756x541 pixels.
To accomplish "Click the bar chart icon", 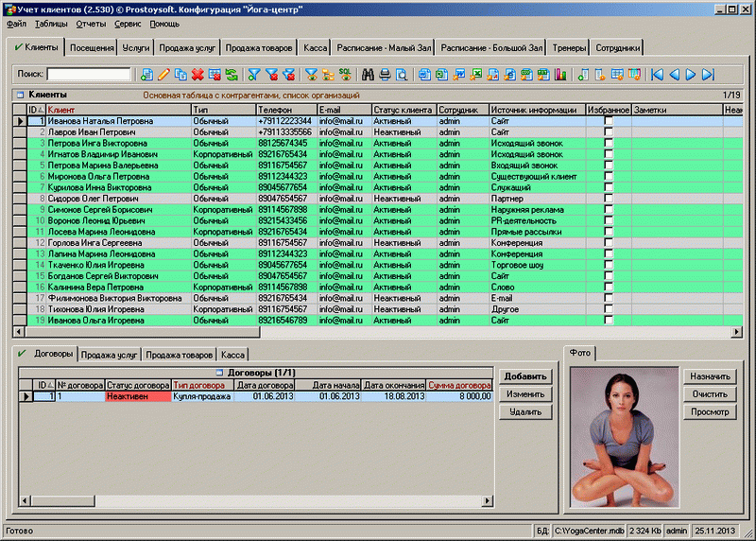I will click(560, 74).
